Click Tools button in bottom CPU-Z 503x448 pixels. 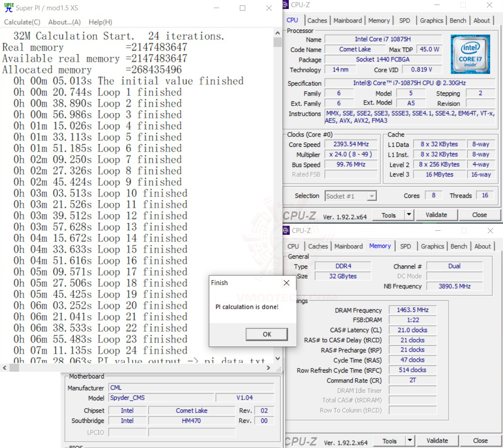pyautogui.click(x=389, y=441)
